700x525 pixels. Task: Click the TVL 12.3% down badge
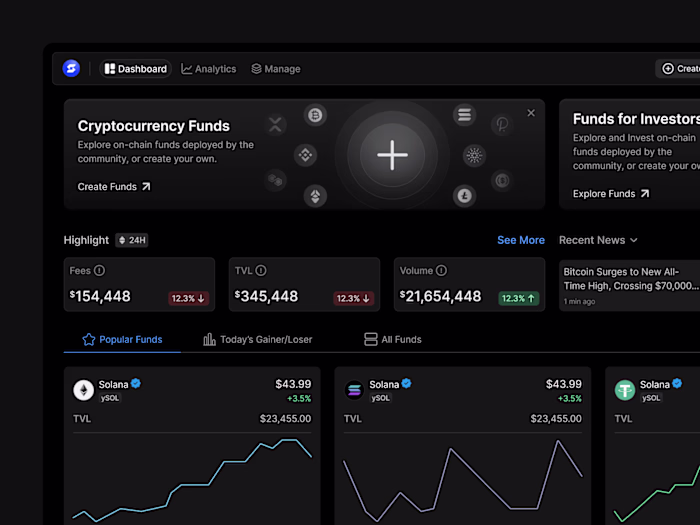pyautogui.click(x=354, y=298)
